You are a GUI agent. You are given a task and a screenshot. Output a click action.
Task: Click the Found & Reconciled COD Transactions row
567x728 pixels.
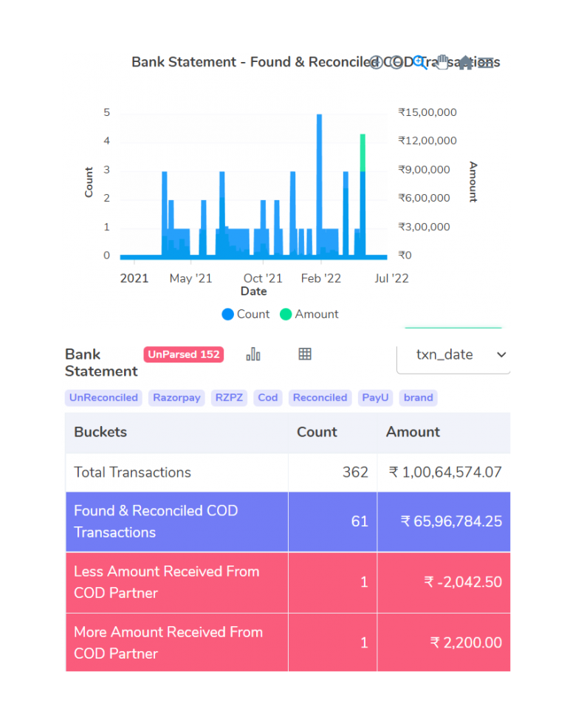(x=221, y=521)
